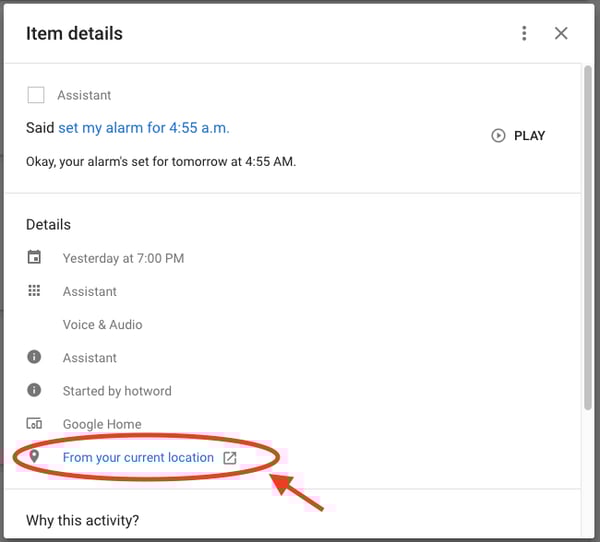This screenshot has height=542, width=600.
Task: Close the Item details dialog
Action: 561,33
